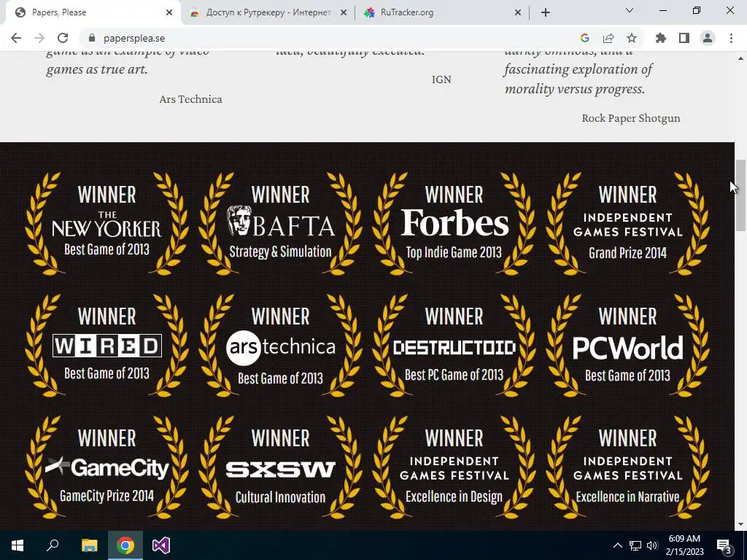Click the BAFTA Strategy & Simulation award
Screen dimensions: 747x560
[x=280, y=223]
